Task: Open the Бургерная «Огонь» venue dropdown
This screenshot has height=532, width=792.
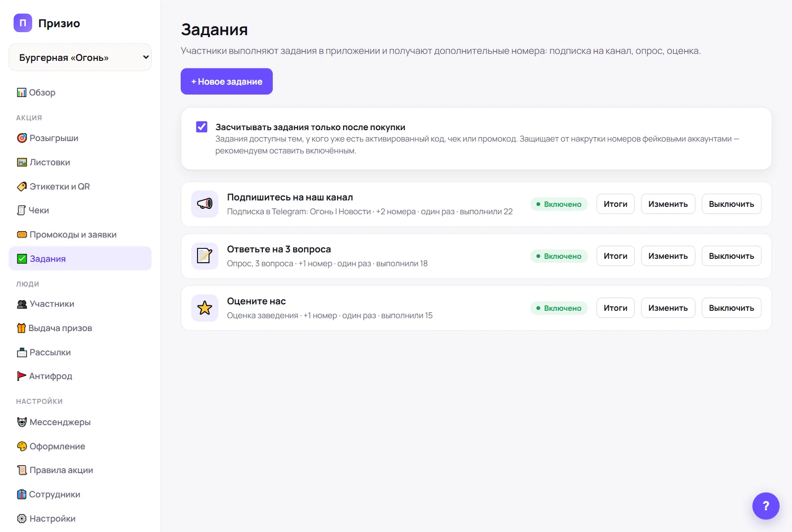Action: pos(80,57)
